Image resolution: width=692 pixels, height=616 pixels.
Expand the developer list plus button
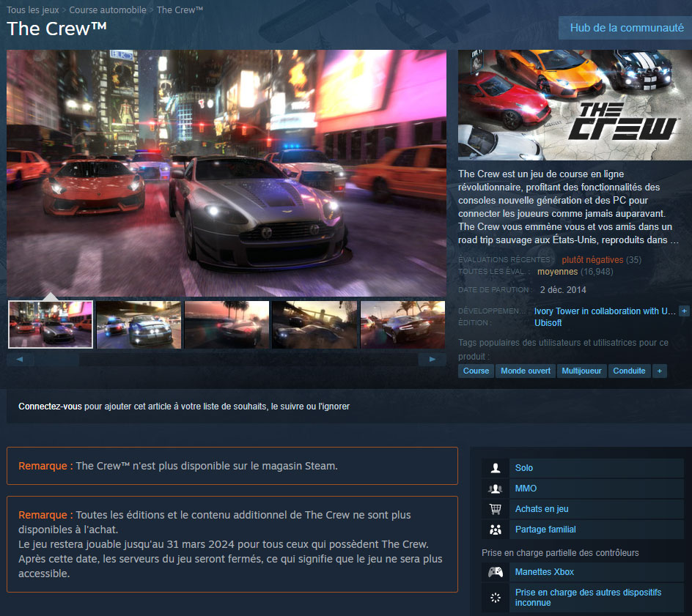684,311
